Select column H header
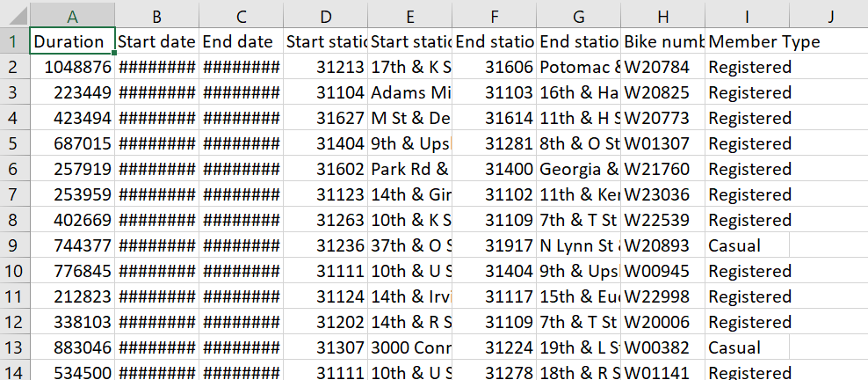 tap(663, 14)
